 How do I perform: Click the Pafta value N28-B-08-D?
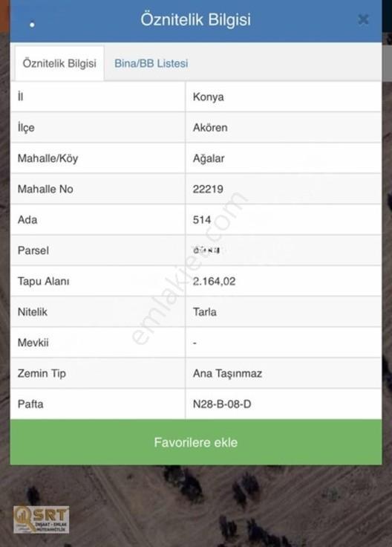point(222,404)
